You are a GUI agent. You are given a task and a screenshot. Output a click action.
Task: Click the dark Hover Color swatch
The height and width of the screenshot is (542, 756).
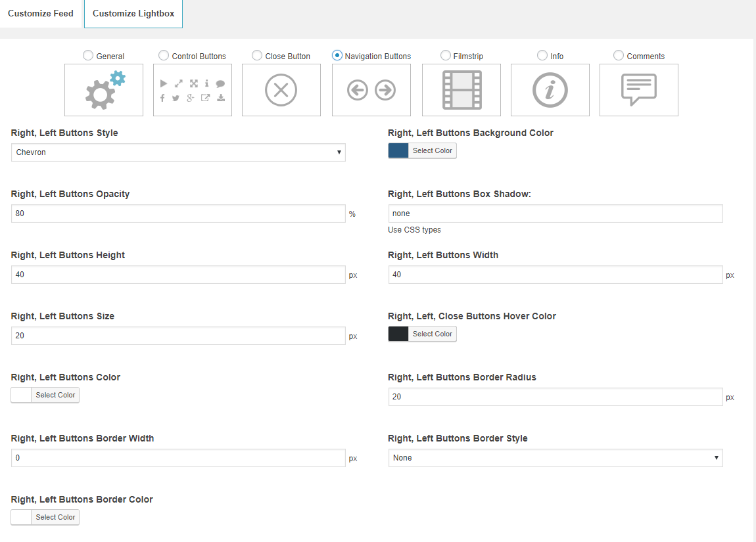pos(398,334)
